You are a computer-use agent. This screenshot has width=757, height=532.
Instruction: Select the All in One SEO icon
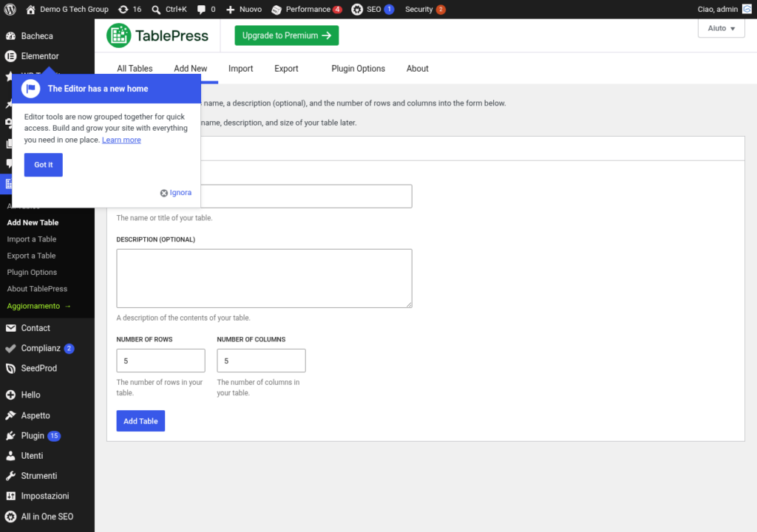point(10,516)
